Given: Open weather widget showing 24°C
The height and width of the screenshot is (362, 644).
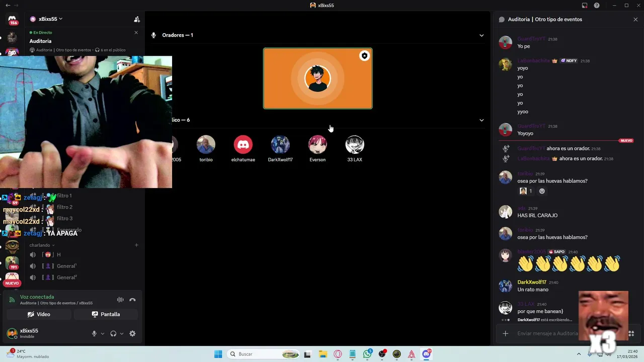Looking at the screenshot, I should 28,354.
